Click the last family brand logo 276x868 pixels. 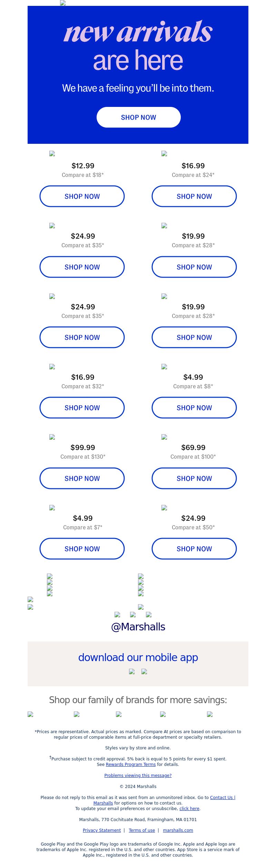[x=210, y=715]
